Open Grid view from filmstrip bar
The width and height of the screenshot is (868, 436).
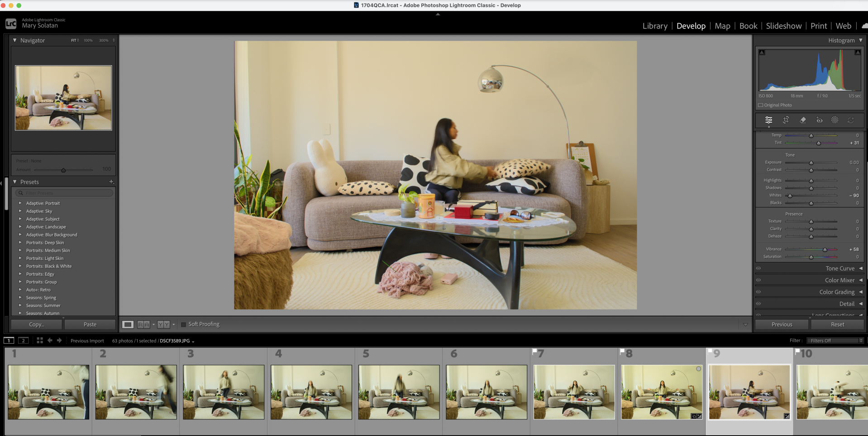coord(40,340)
